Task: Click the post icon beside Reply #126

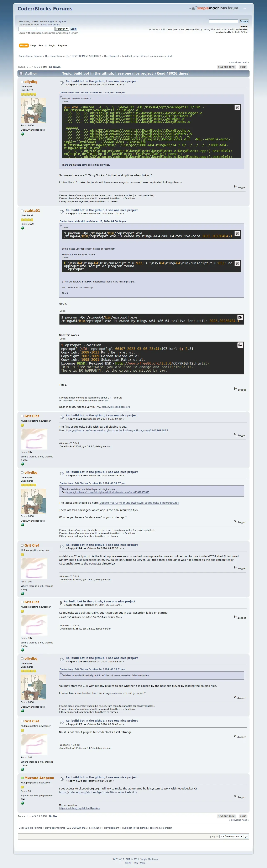Action: coord(62,660)
